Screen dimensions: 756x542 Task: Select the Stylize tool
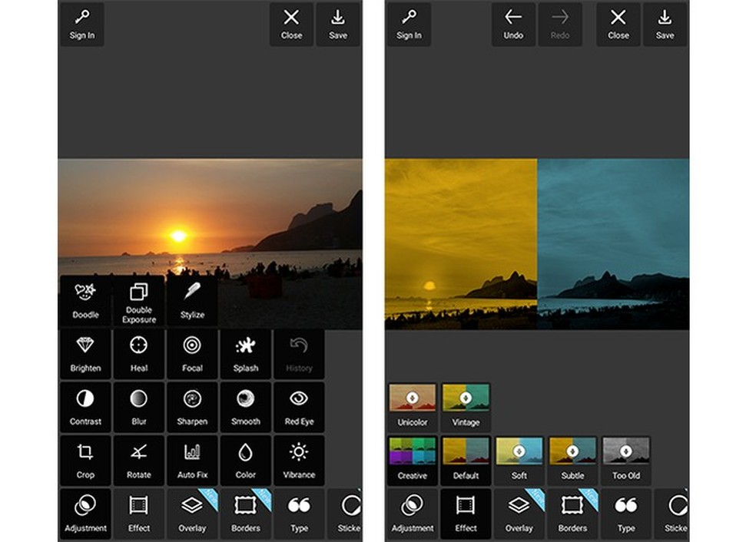tap(192, 300)
